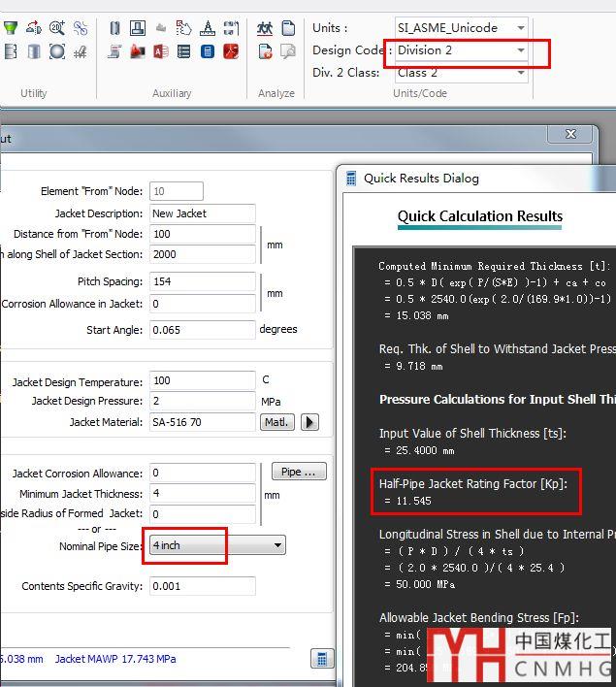
Task: Click the cylindrical shell icon in Auxiliary
Action: pyautogui.click(x=114, y=28)
